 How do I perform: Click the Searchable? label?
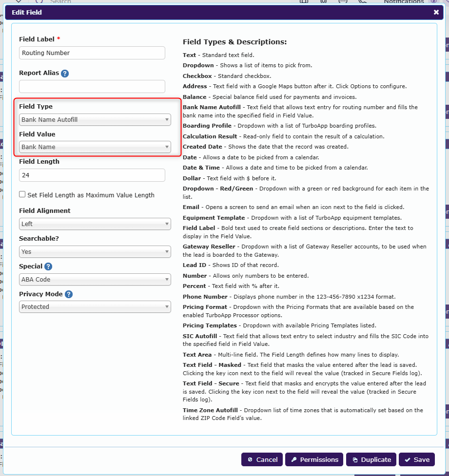pos(39,239)
